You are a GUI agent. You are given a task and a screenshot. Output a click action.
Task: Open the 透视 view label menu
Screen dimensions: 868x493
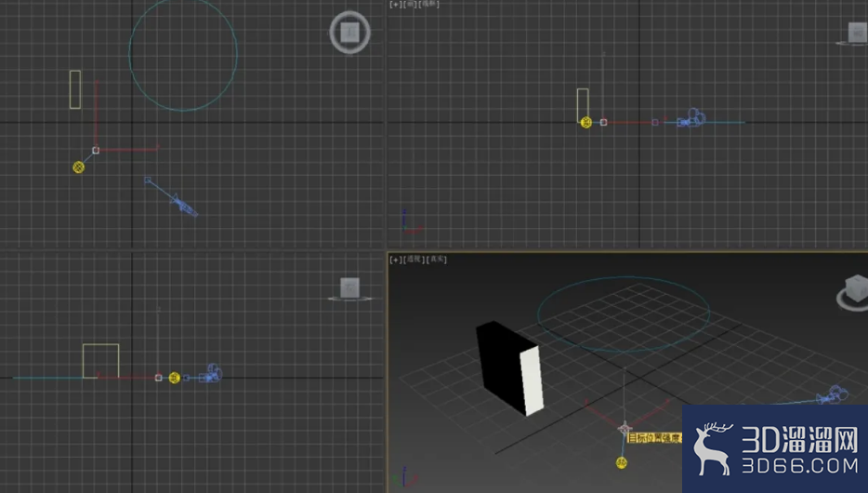coord(414,260)
